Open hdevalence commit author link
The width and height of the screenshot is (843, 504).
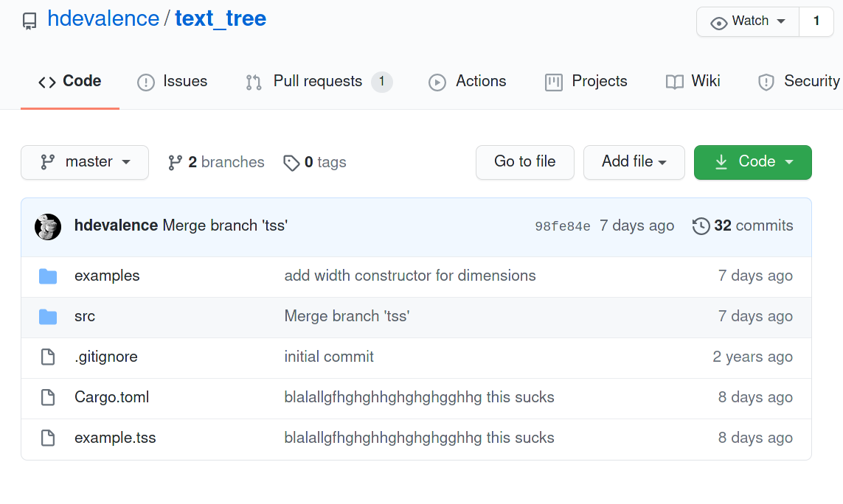116,225
